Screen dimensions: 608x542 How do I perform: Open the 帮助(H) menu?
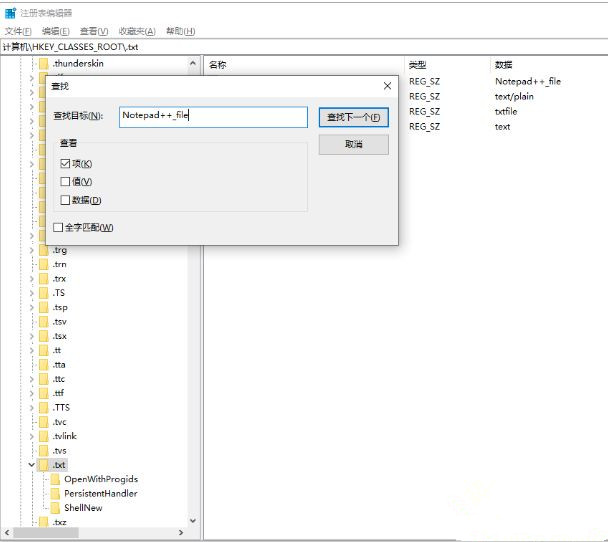pyautogui.click(x=180, y=31)
